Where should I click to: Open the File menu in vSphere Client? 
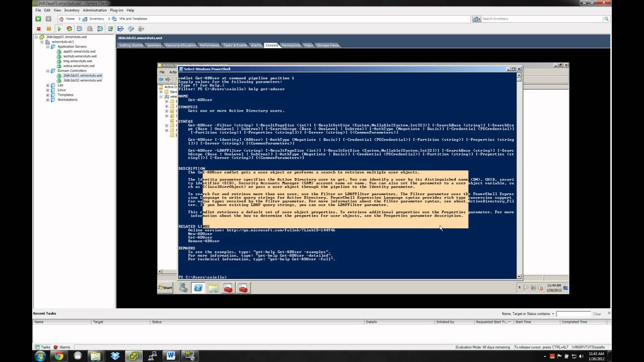(x=38, y=10)
